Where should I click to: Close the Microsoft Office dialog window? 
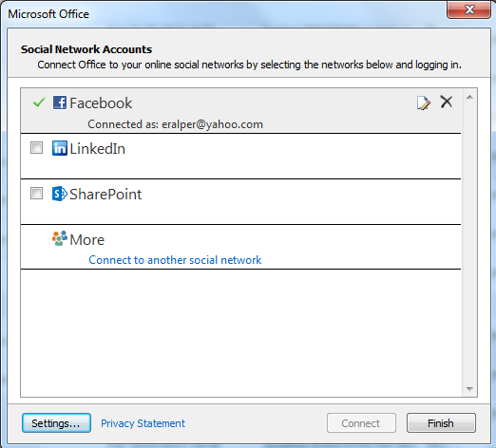[469, 9]
